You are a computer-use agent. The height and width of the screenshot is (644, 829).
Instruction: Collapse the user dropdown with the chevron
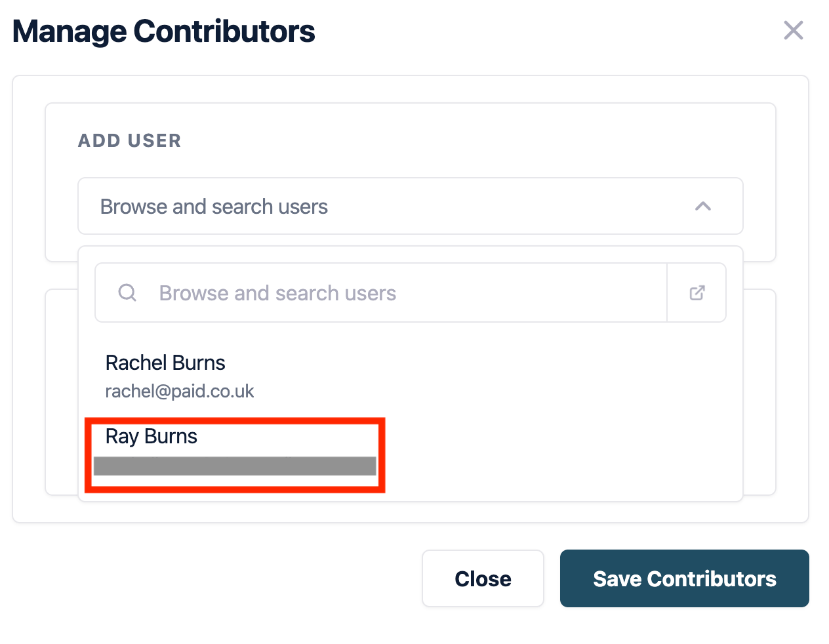coord(702,207)
